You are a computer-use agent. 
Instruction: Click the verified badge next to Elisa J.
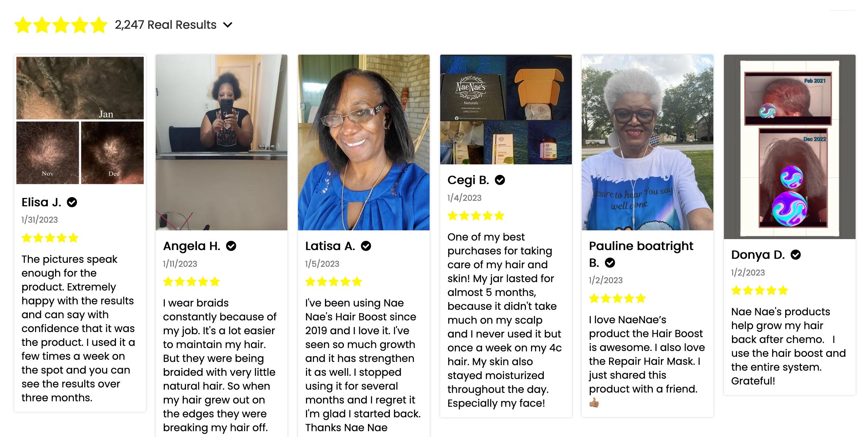(72, 202)
